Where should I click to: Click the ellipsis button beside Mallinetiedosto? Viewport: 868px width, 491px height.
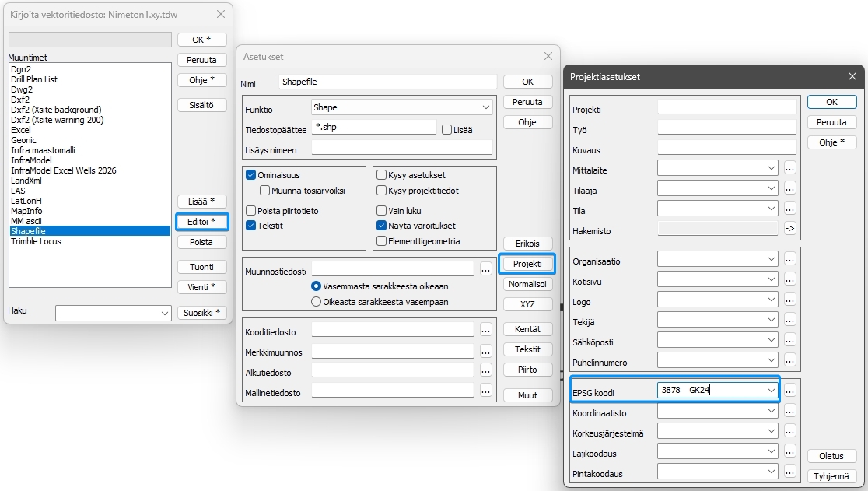tap(485, 391)
